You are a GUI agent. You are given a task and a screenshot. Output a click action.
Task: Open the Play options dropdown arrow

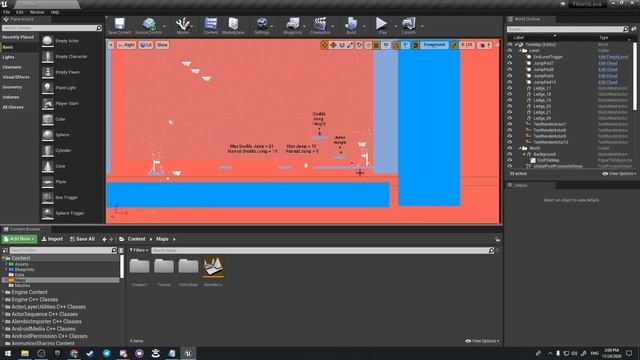pos(396,26)
